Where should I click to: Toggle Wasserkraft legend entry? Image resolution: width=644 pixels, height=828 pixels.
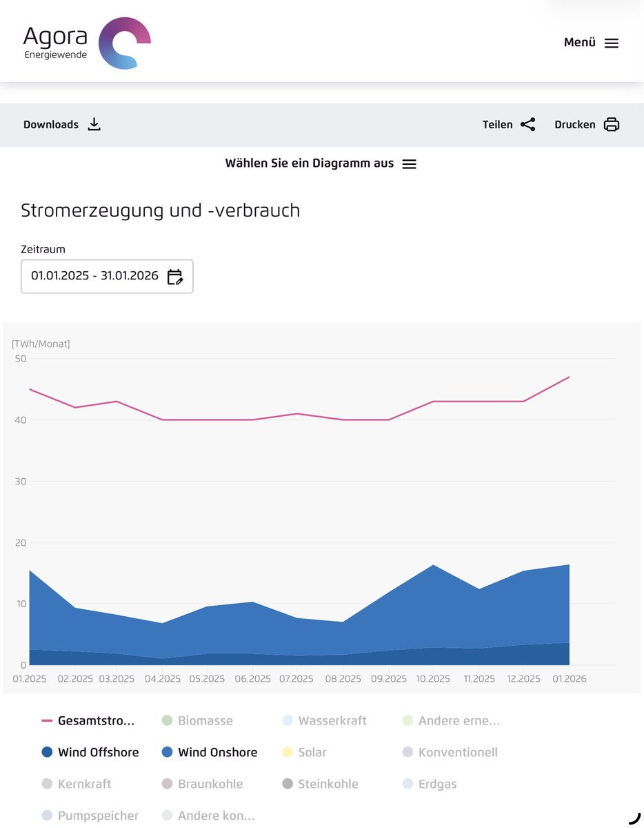tap(324, 720)
